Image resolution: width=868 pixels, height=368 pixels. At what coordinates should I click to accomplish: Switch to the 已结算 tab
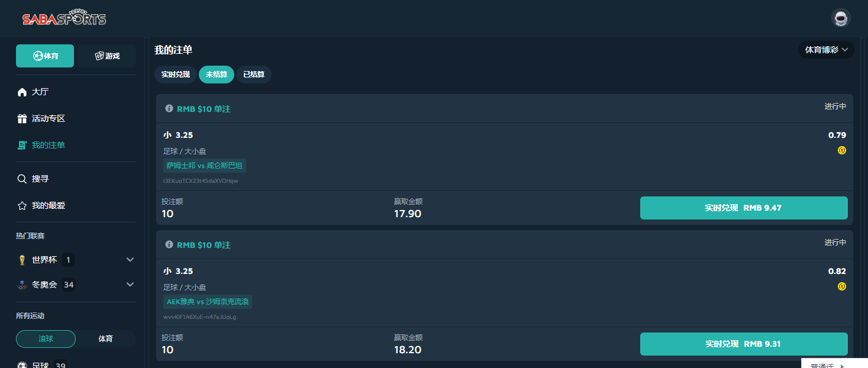pyautogui.click(x=254, y=75)
